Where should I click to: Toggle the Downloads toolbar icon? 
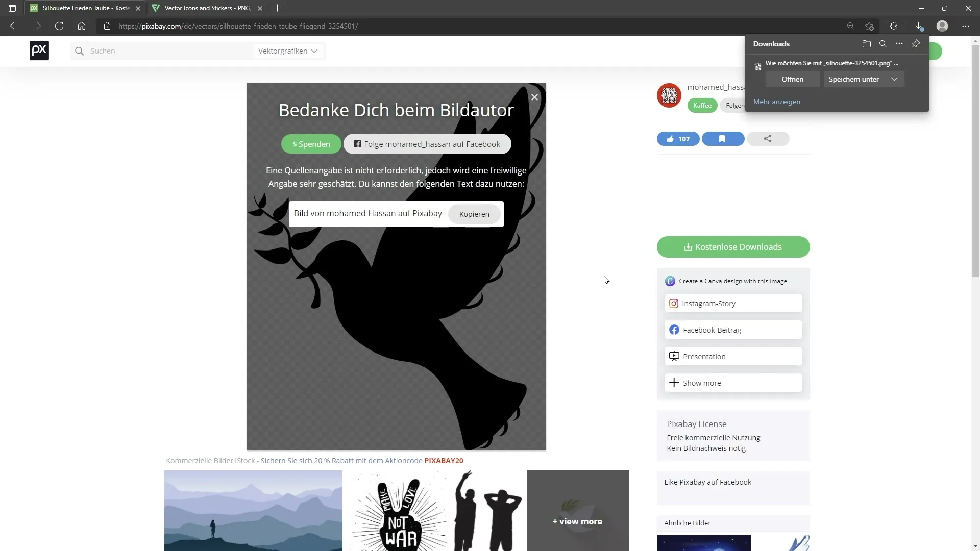tap(919, 26)
